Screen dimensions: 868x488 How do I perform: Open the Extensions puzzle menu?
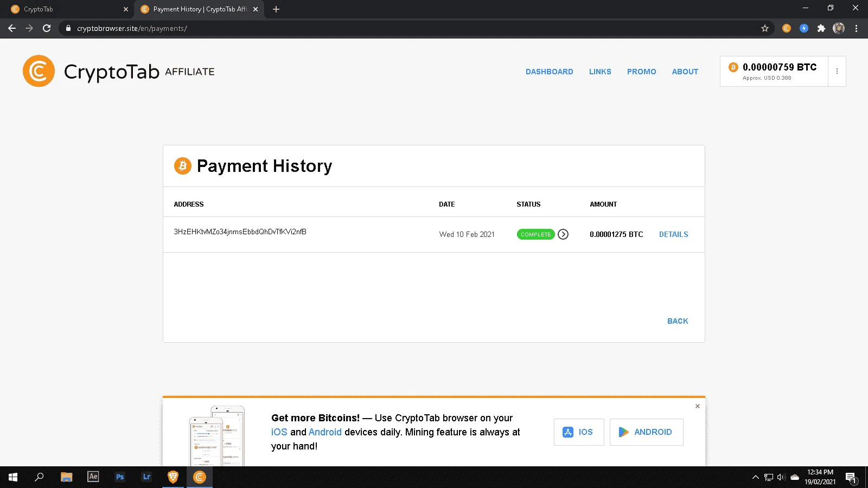pos(821,28)
